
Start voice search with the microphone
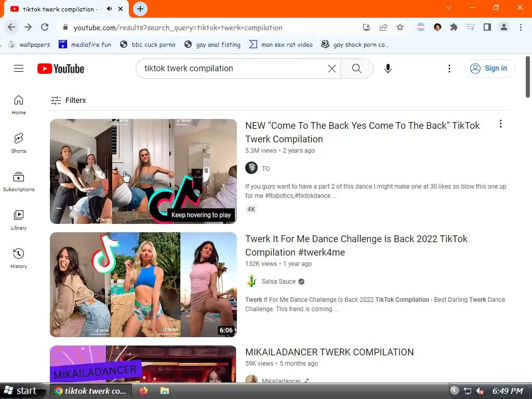(388, 69)
